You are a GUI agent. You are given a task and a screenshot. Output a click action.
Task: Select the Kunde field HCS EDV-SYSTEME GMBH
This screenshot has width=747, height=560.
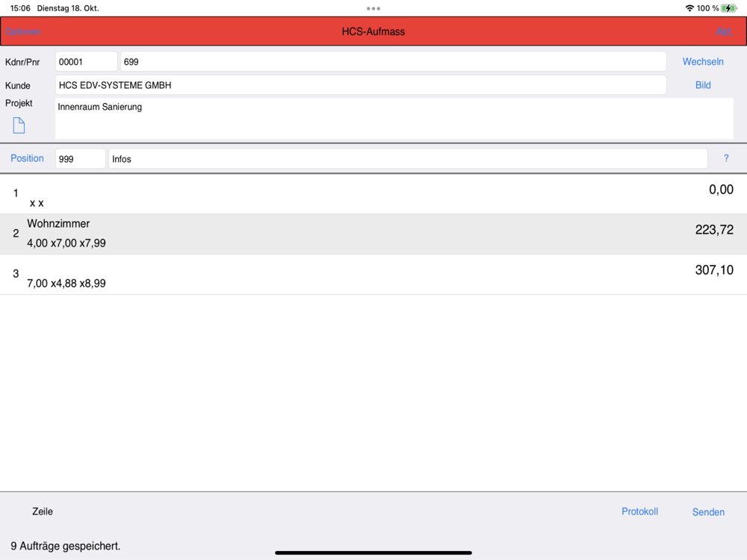[x=361, y=85]
